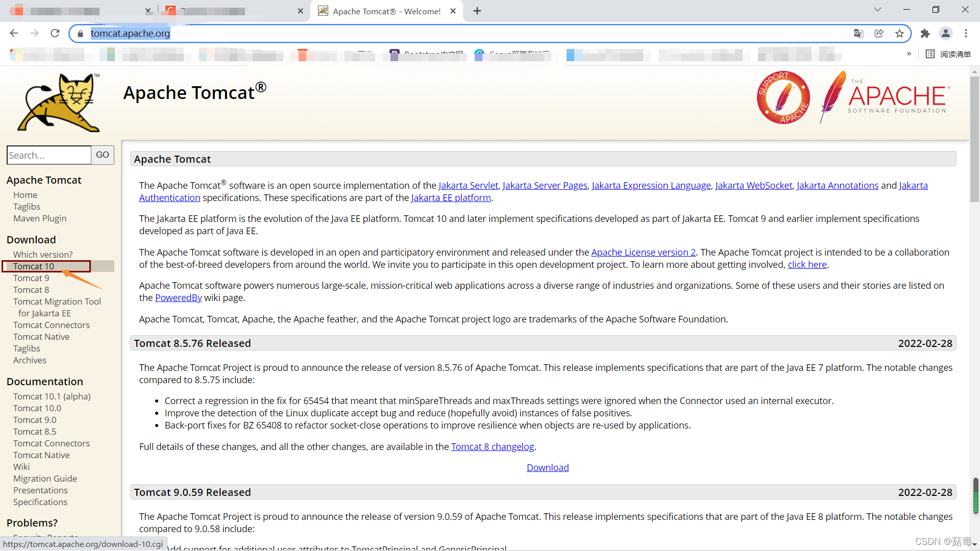Image resolution: width=980 pixels, height=551 pixels.
Task: Reload the page with refresh icon
Action: 55,34
